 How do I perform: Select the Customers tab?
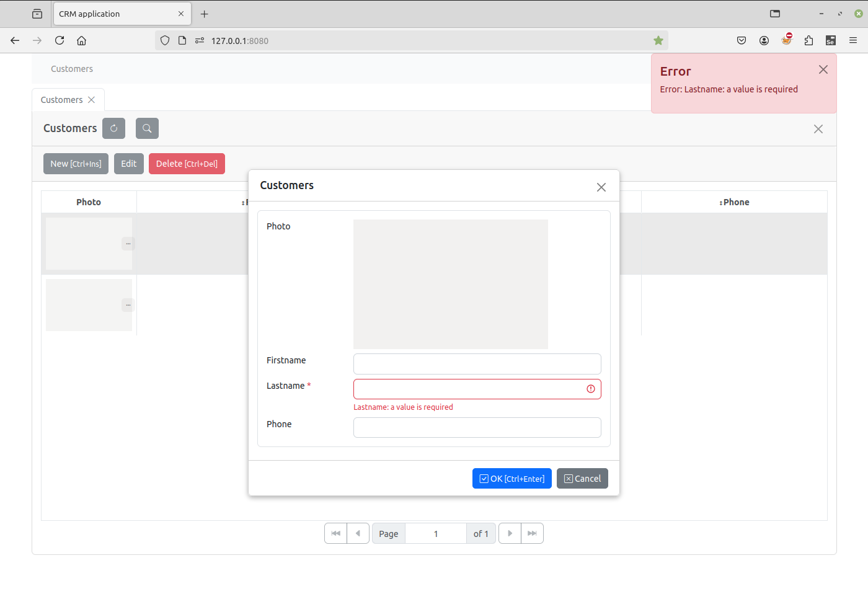tap(61, 100)
